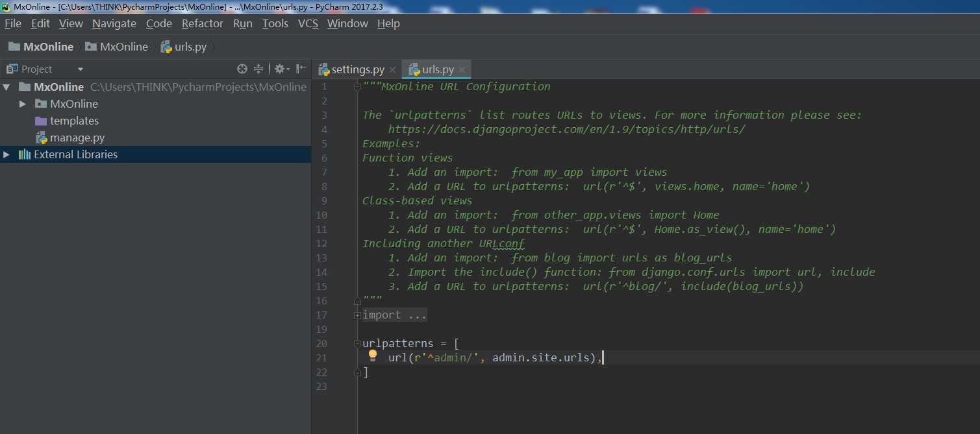Click the scroll from source target icon

[242, 69]
